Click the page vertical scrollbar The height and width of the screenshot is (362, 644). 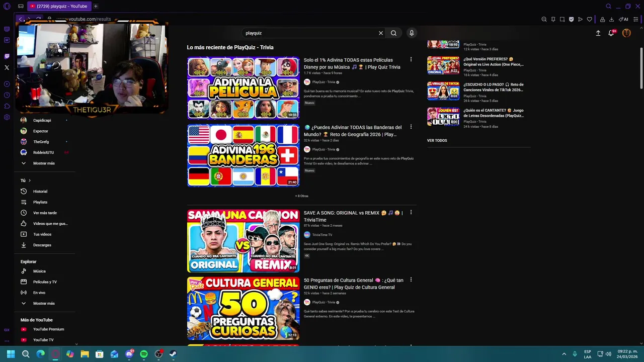641,68
